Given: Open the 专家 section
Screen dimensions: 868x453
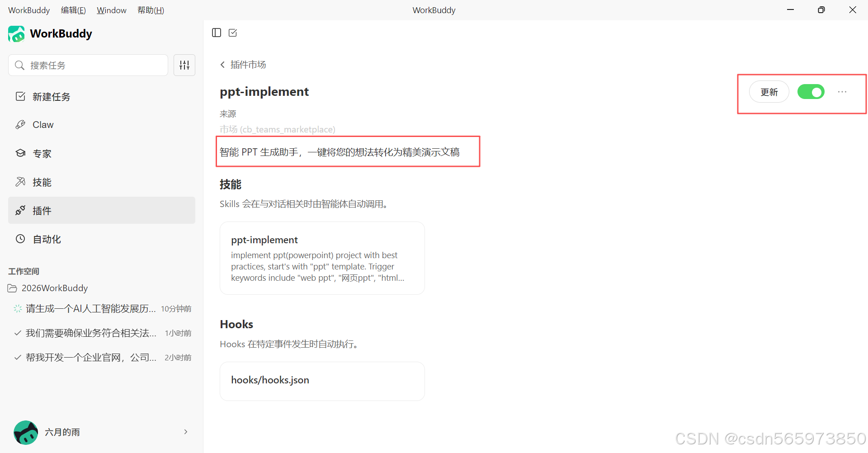Looking at the screenshot, I should (102, 153).
